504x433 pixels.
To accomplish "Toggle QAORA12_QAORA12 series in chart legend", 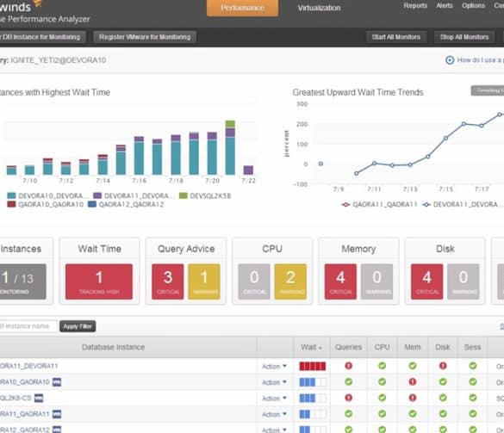I will tap(126, 204).
